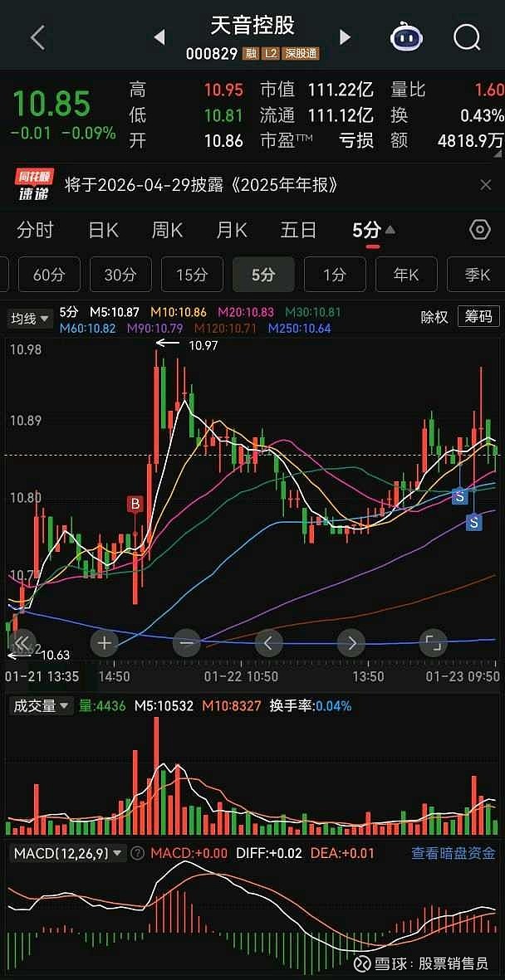Open chart settings hexagon icon

click(x=480, y=230)
